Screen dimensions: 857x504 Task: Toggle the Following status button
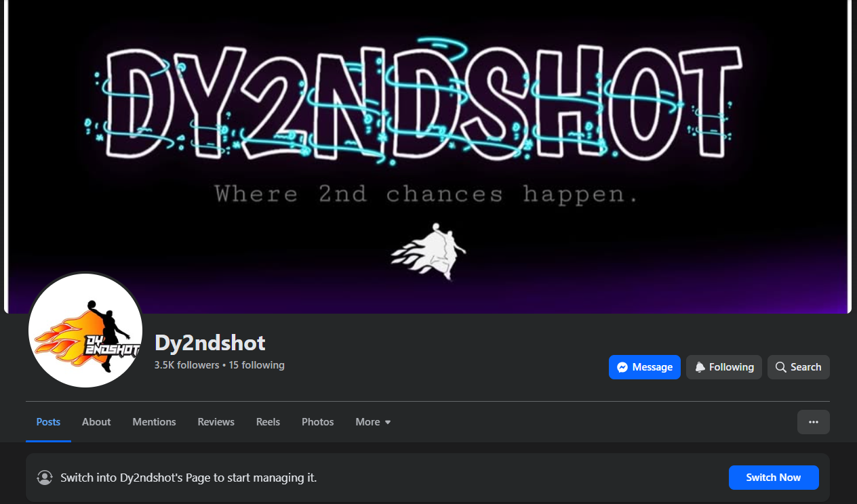[724, 367]
